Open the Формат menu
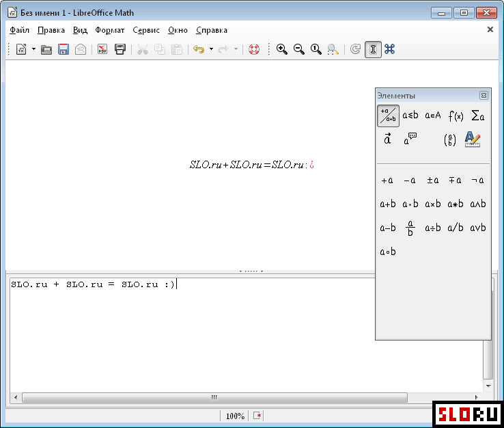This screenshot has width=504, height=428. click(109, 30)
